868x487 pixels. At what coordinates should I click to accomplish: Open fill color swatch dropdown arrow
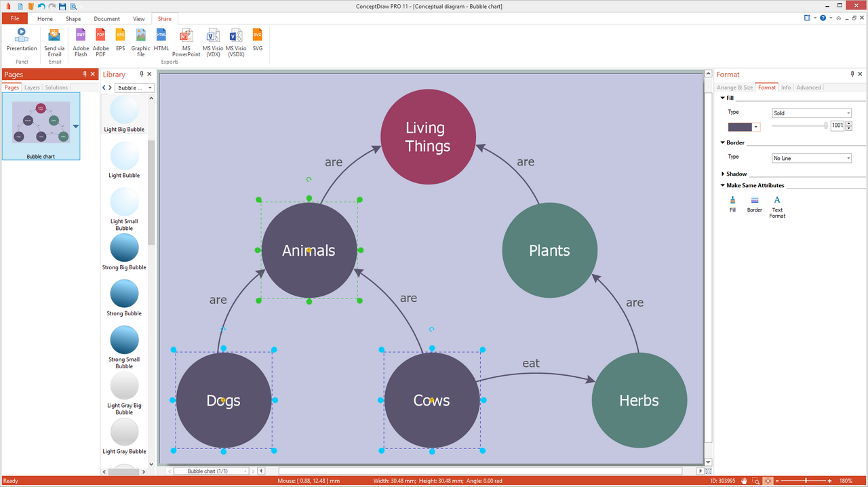(x=757, y=127)
